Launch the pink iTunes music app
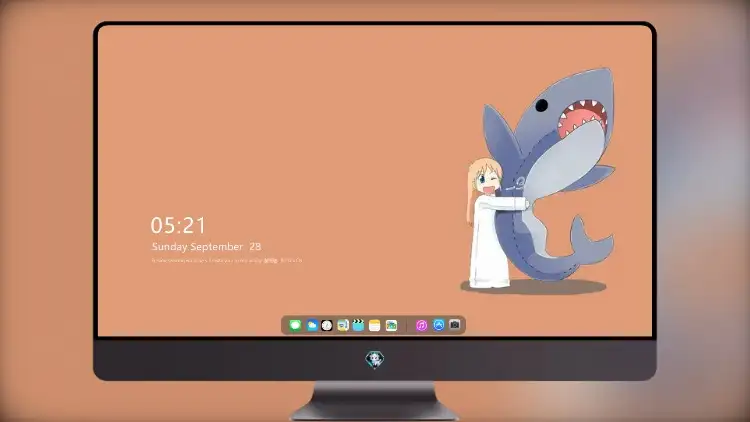 tap(421, 325)
